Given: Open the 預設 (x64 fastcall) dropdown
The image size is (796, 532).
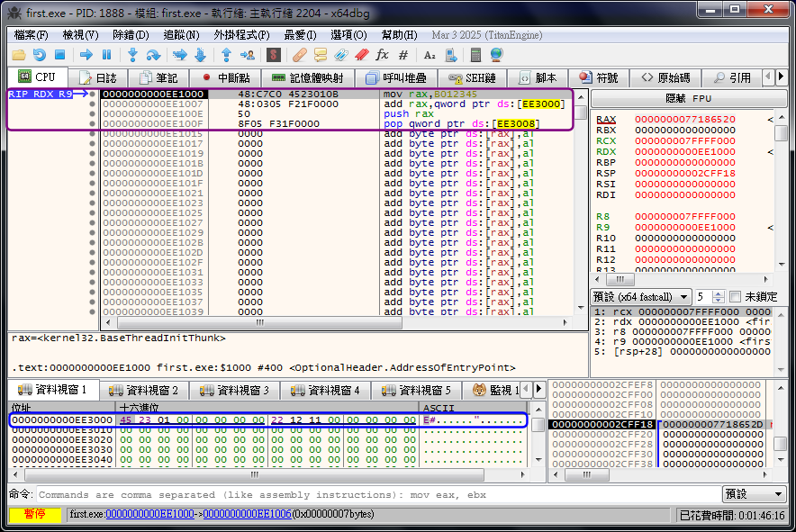Looking at the screenshot, I should pyautogui.click(x=640, y=297).
